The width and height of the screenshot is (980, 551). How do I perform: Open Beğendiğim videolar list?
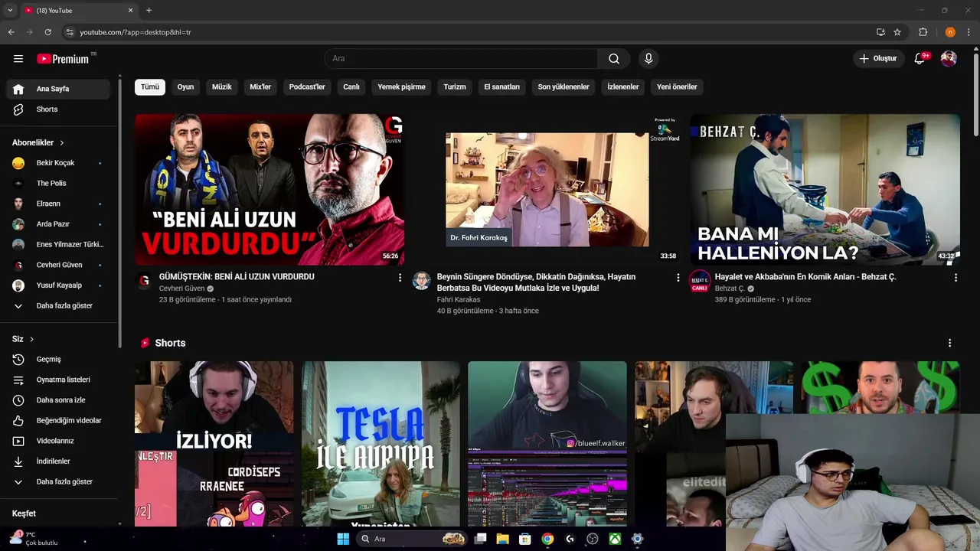pos(58,421)
